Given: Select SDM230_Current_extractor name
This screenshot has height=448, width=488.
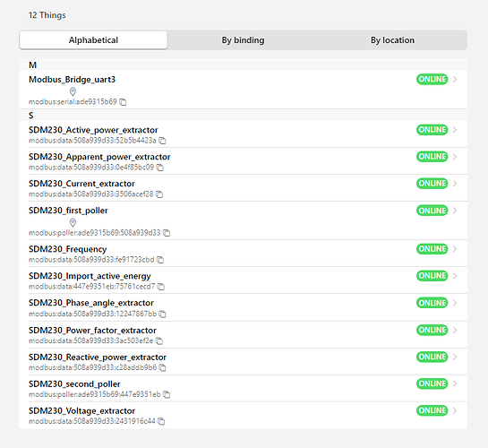Looking at the screenshot, I should pyautogui.click(x=81, y=184).
